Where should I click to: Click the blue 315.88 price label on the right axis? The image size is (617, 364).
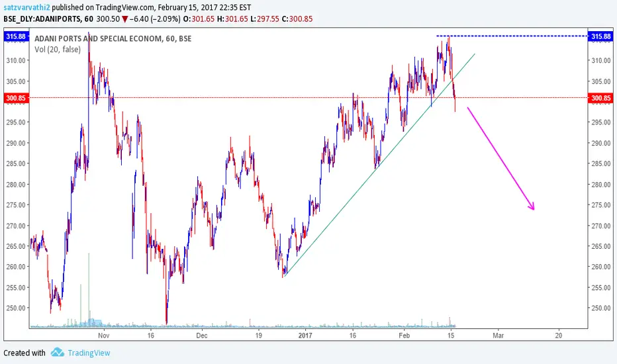[x=601, y=36]
